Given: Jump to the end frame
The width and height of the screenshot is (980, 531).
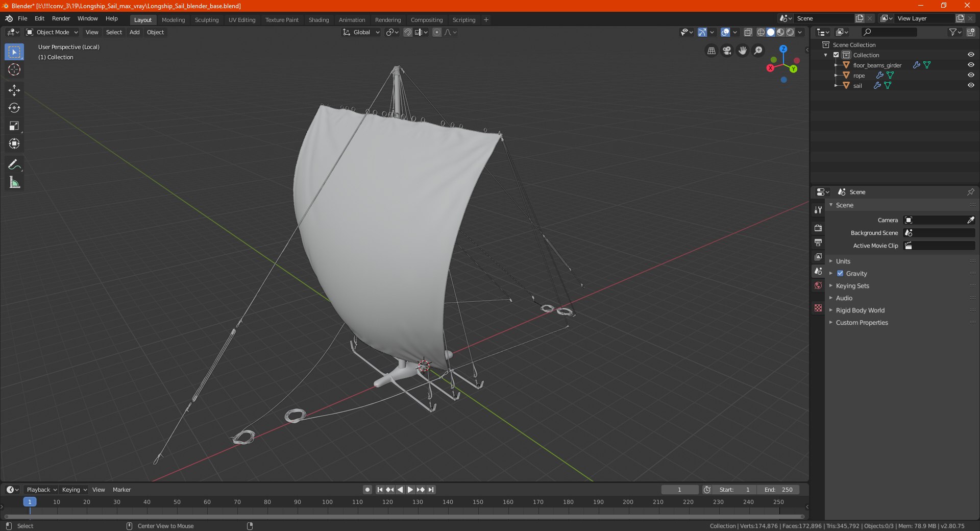Looking at the screenshot, I should tap(431, 490).
